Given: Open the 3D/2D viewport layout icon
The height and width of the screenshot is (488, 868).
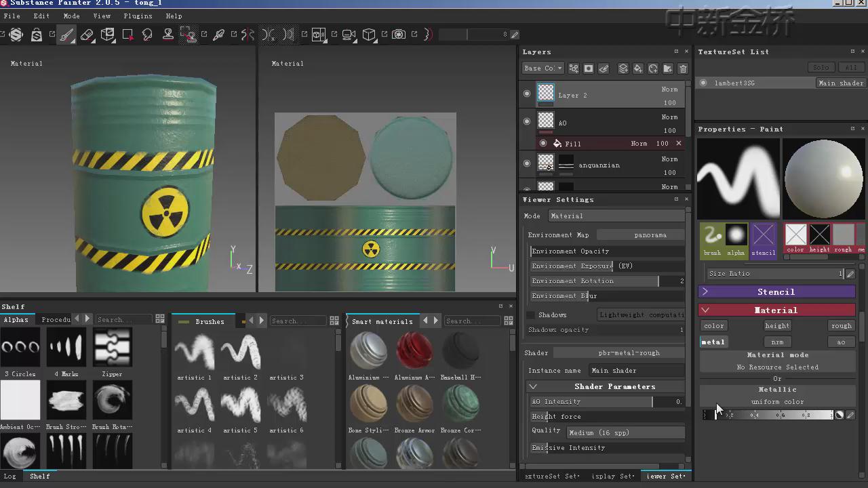Looking at the screenshot, I should (x=319, y=35).
